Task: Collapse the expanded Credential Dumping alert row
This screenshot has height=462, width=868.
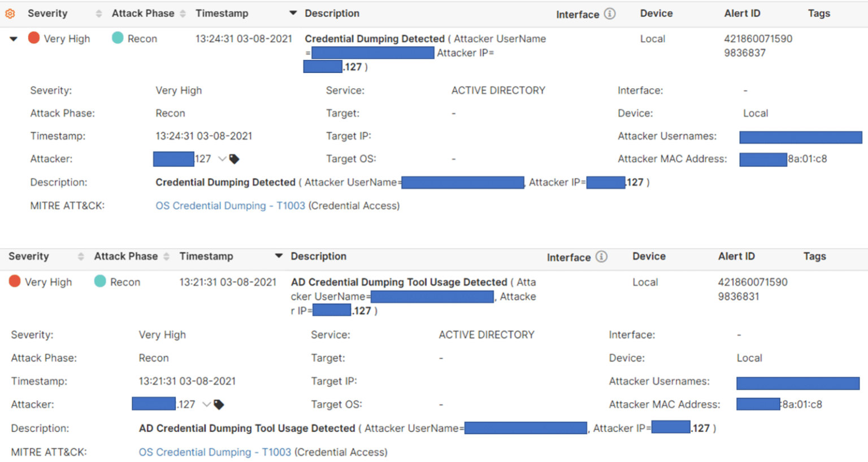Action: point(12,38)
